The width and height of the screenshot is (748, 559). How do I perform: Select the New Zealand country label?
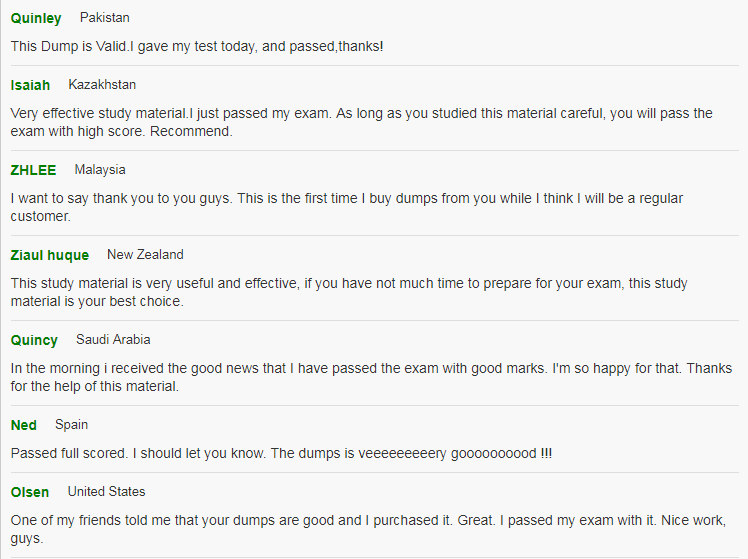[145, 255]
